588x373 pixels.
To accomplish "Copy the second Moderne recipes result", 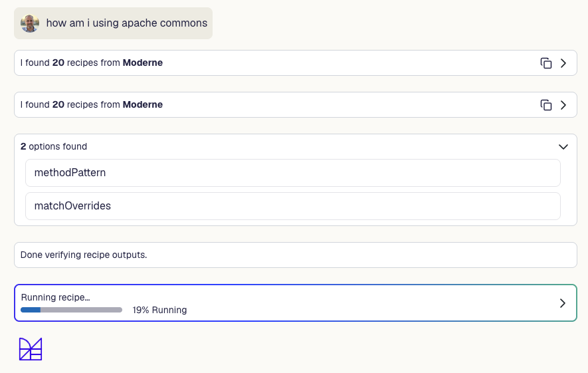I will pos(546,105).
